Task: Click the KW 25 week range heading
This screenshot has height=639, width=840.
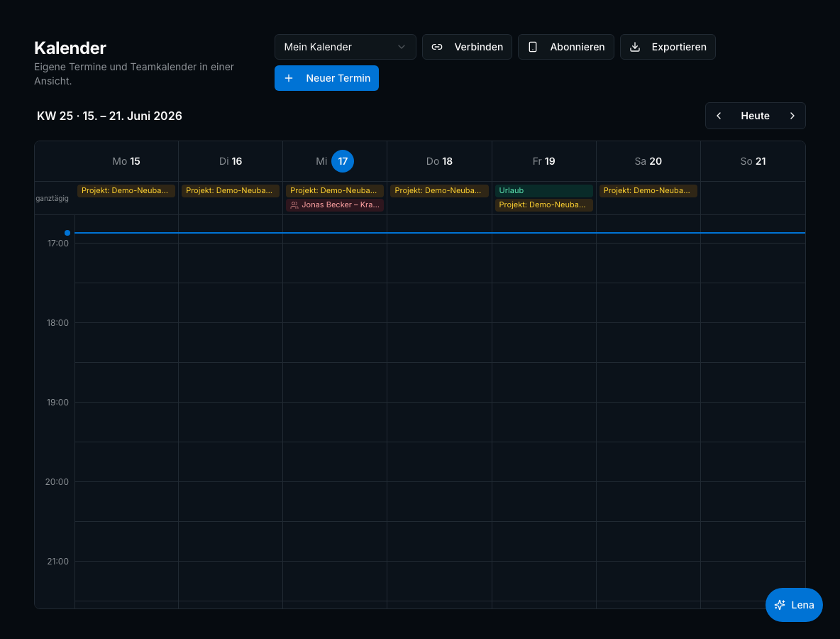Action: 109,116
